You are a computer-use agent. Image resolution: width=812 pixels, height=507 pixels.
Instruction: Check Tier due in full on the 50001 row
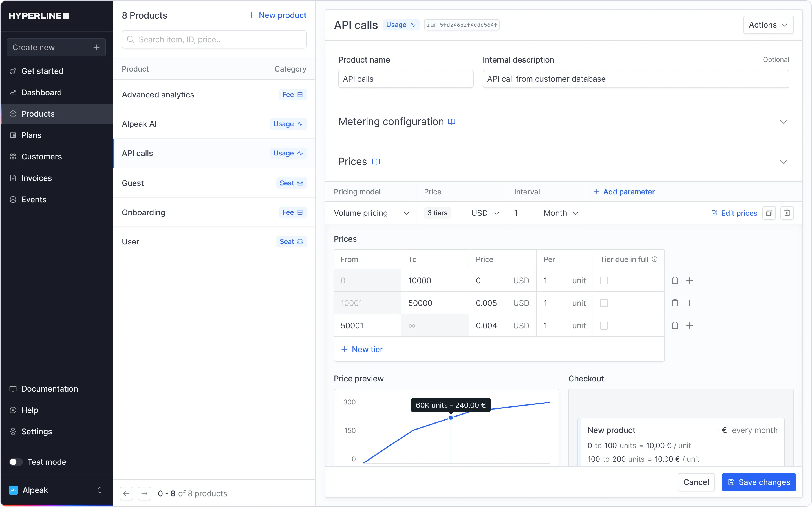pyautogui.click(x=604, y=325)
